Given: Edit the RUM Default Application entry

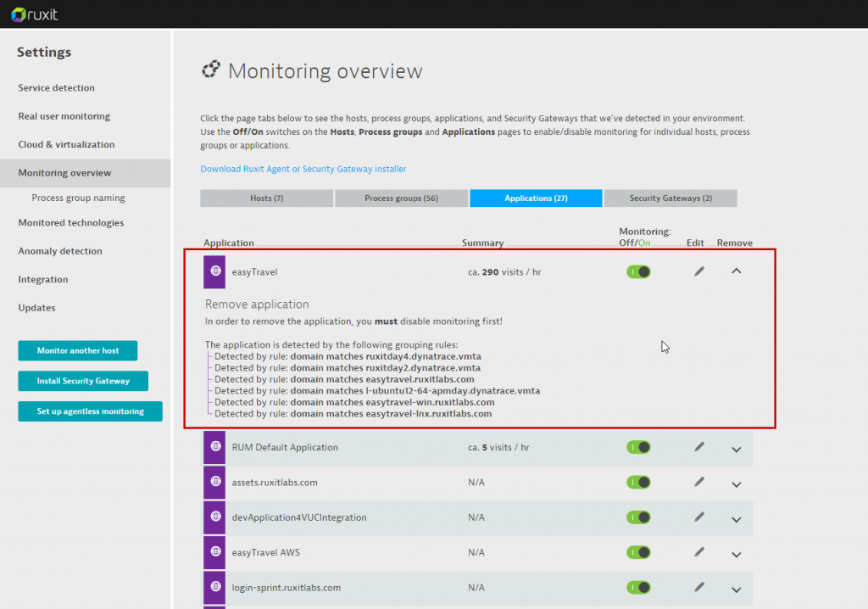Looking at the screenshot, I should 699,447.
